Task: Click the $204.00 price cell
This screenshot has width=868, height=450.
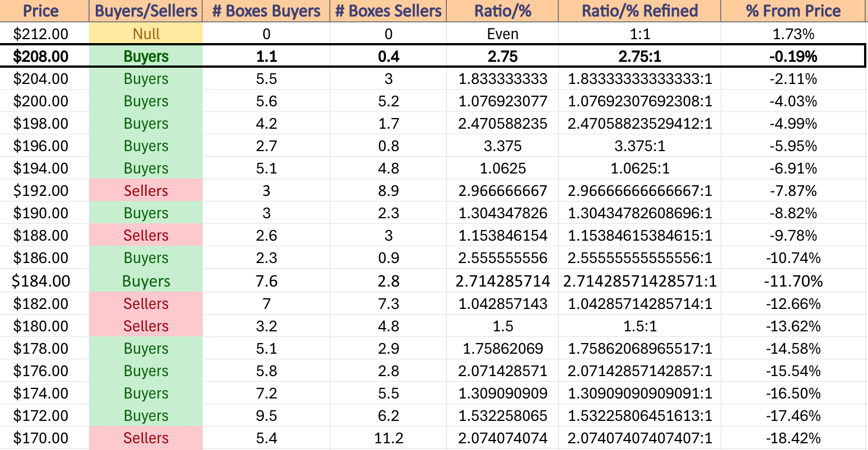Action: click(44, 78)
